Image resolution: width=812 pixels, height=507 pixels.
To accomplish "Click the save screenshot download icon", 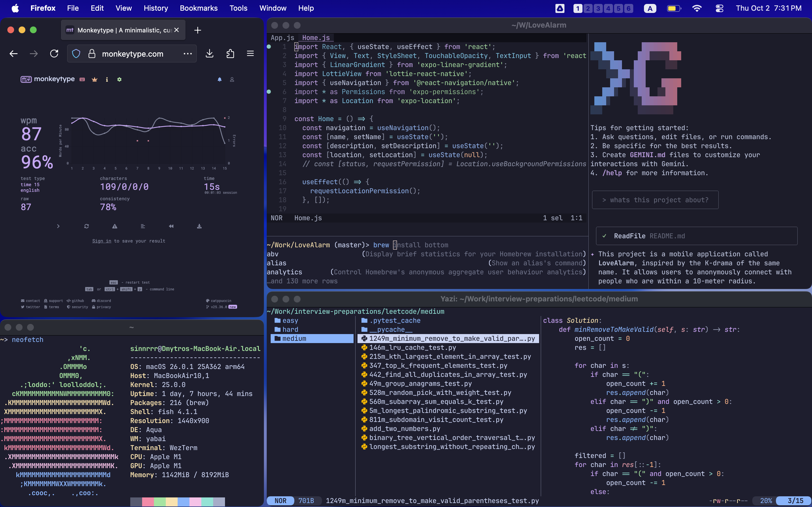I will [199, 226].
